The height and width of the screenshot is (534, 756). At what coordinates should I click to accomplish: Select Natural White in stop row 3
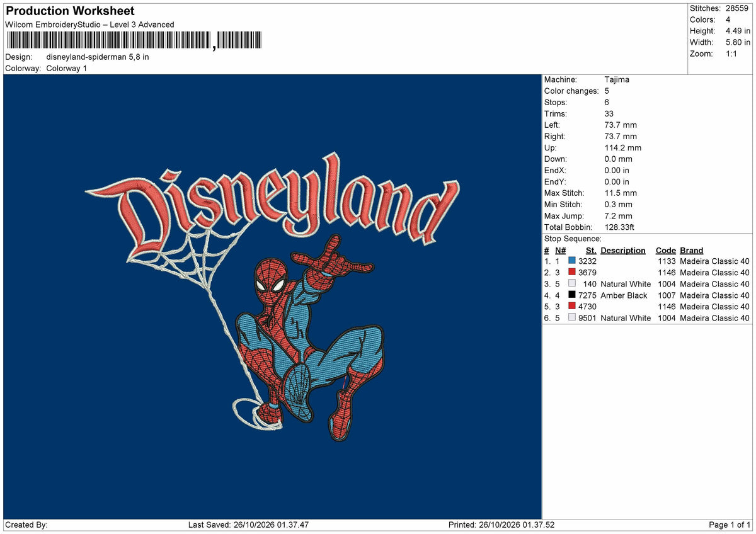(626, 284)
